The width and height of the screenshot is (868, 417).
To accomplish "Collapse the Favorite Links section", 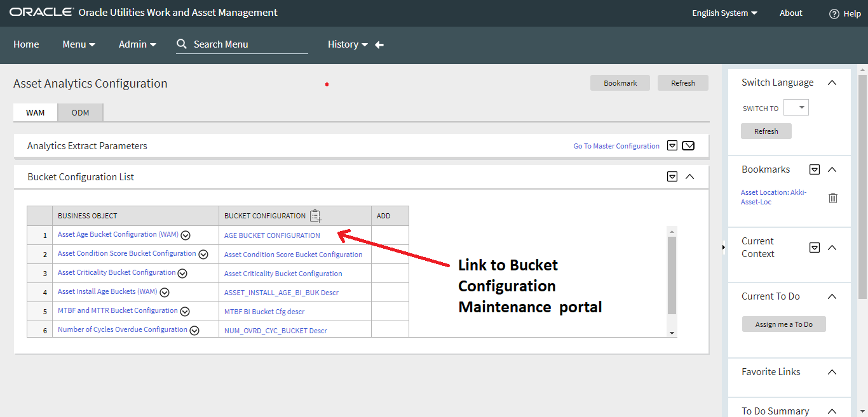I will coord(832,372).
